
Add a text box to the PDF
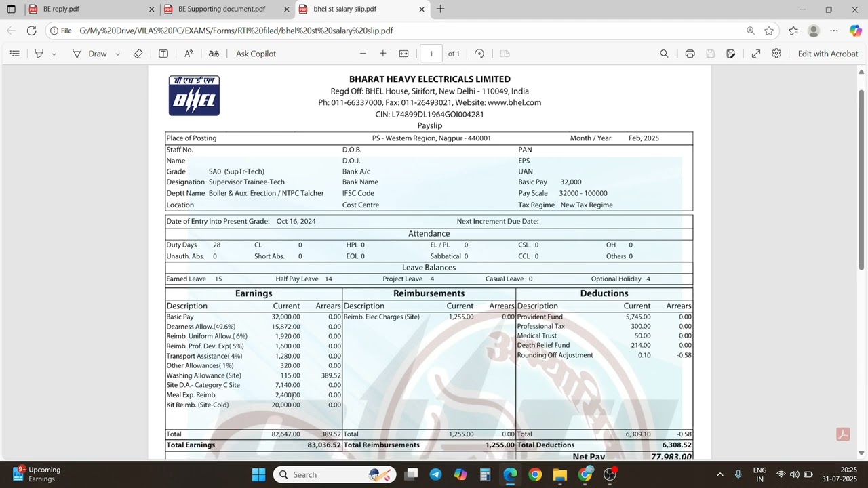click(163, 54)
